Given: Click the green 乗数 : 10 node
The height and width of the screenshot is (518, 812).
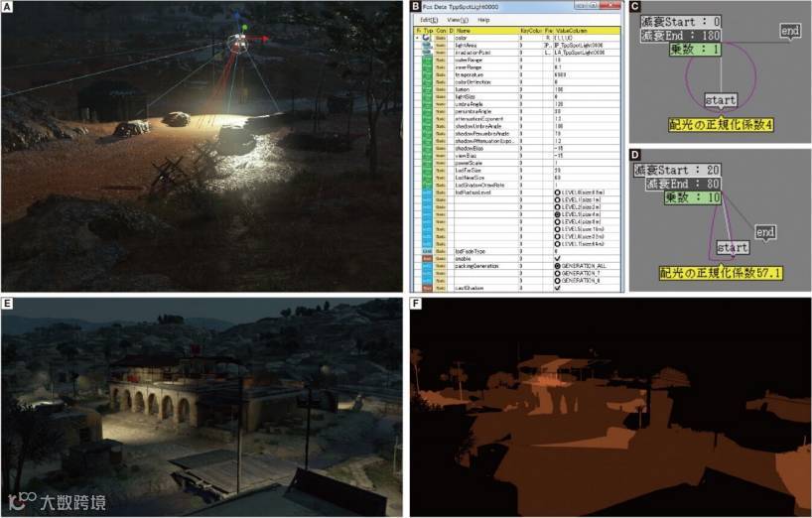Looking at the screenshot, I should [692, 197].
